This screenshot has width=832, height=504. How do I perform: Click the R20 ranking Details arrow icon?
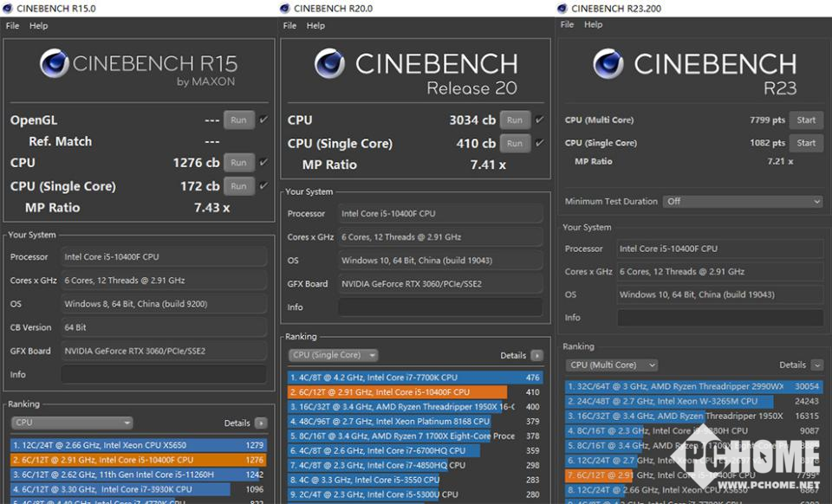coord(537,356)
